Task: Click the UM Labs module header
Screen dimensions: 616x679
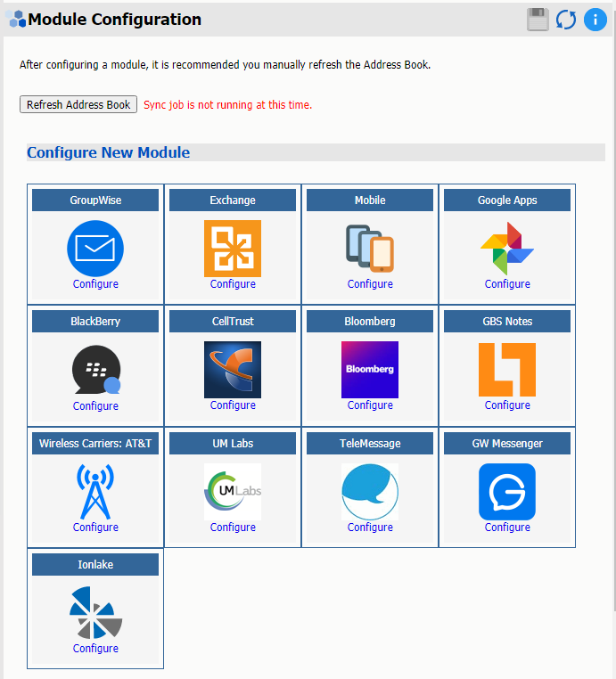Action: coord(233,444)
